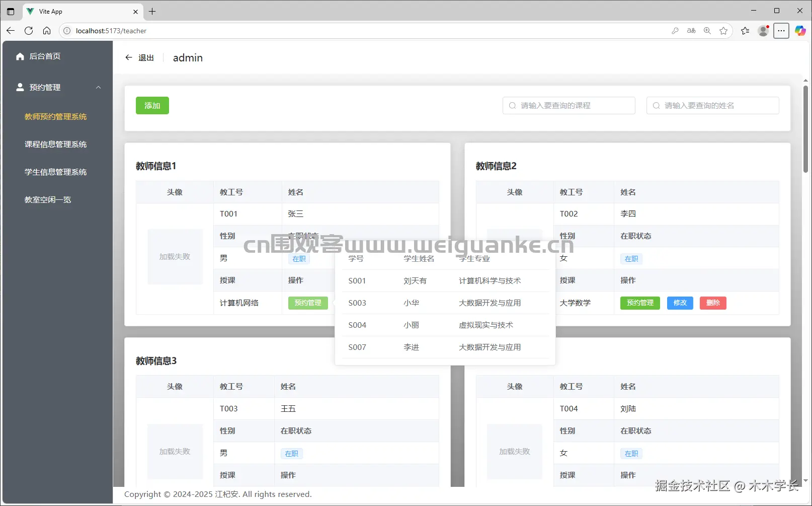Open 教室空闲一览 menu item
The height and width of the screenshot is (506, 812).
click(x=48, y=200)
